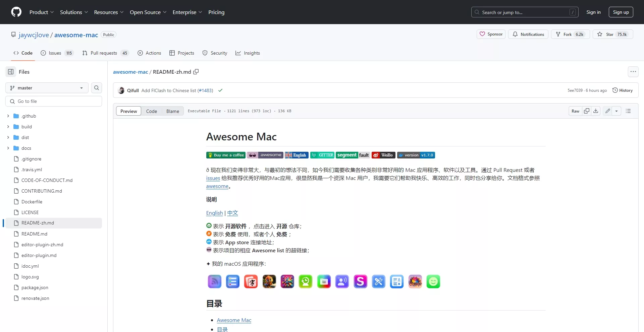Open the blue wrench tools app icon

tap(379, 282)
